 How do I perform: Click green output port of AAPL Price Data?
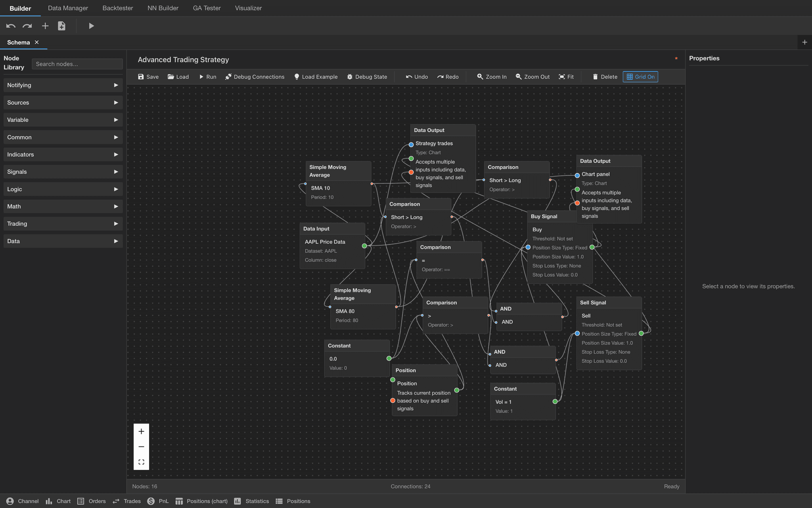pos(364,246)
